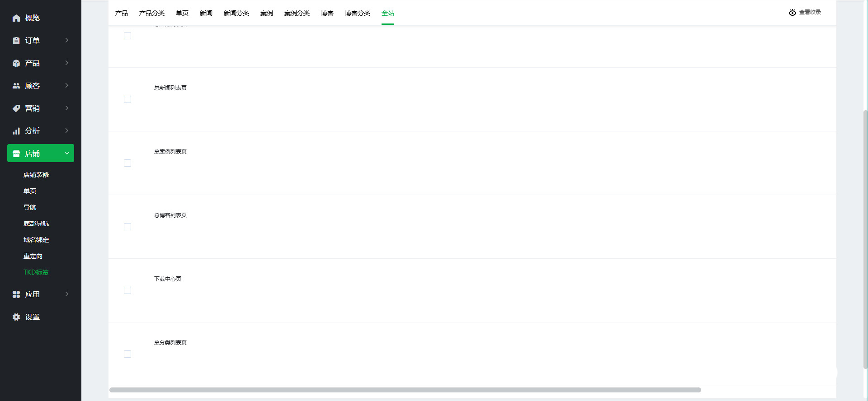Click the tag icon for 营销
The image size is (868, 401).
(16, 108)
